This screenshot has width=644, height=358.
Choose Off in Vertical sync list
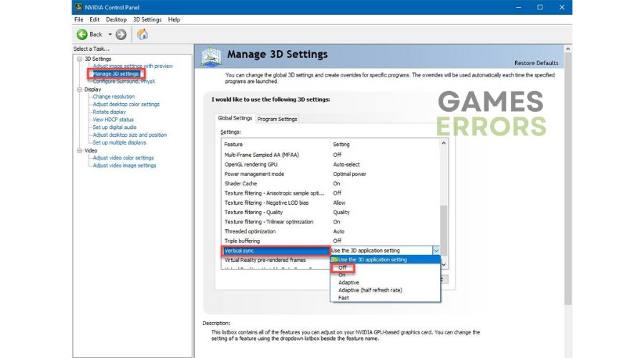[343, 268]
